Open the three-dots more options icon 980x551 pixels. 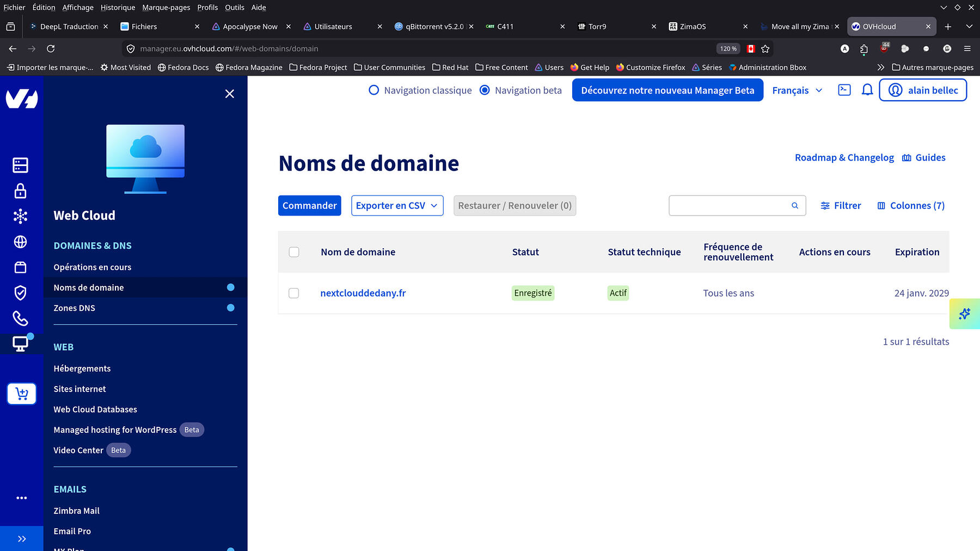point(22,498)
